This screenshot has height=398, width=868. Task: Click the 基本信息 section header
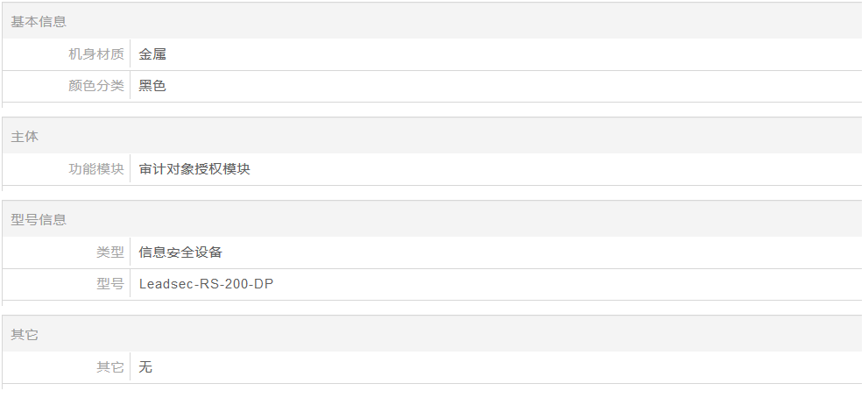click(39, 22)
